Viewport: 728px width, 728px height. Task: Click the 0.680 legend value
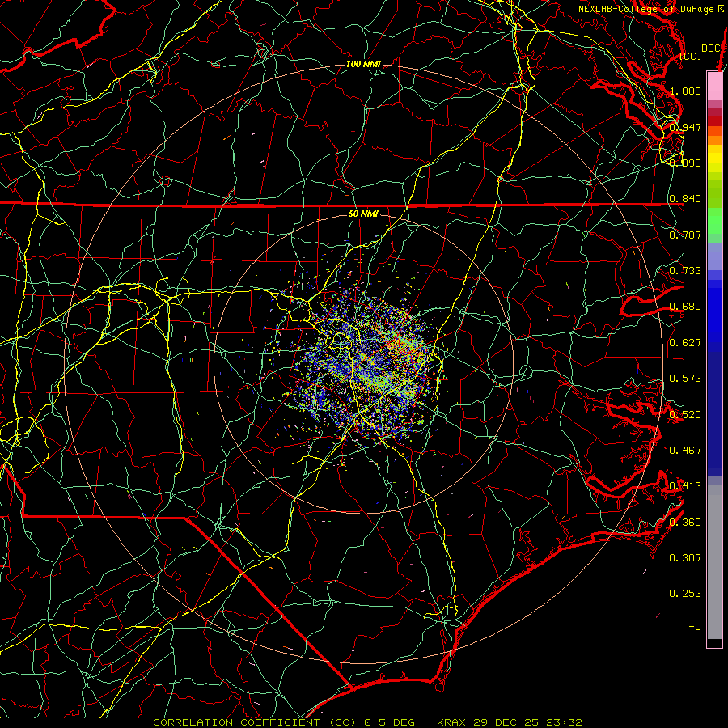coord(685,307)
